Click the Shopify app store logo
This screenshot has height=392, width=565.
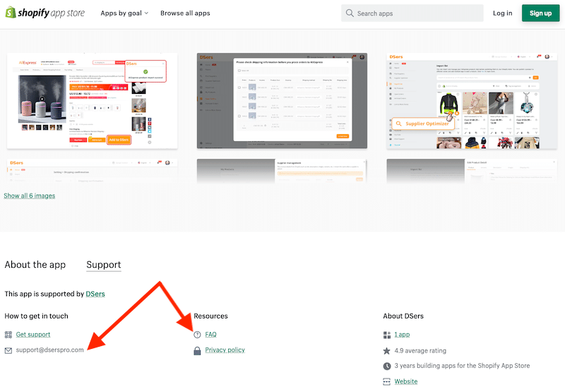[45, 13]
